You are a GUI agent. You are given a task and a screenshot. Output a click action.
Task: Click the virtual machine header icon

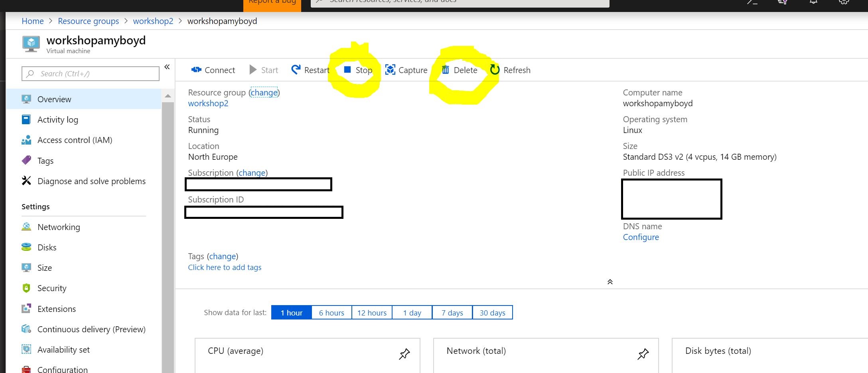point(31,44)
